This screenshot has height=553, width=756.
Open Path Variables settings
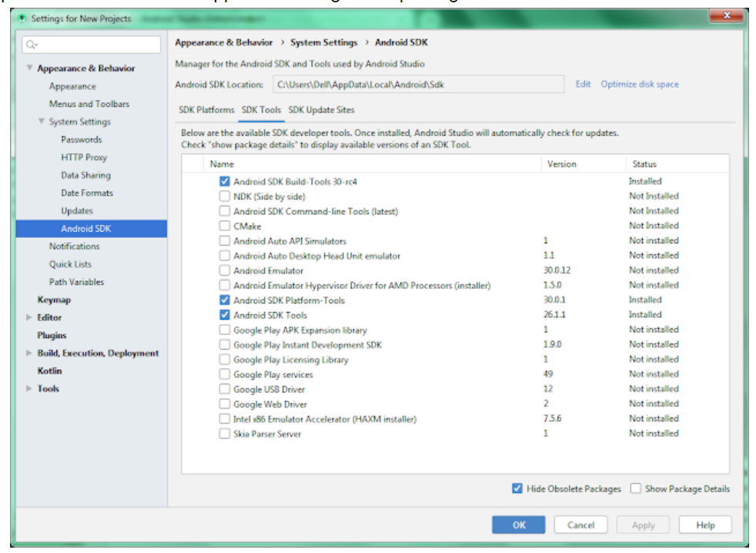(x=76, y=282)
